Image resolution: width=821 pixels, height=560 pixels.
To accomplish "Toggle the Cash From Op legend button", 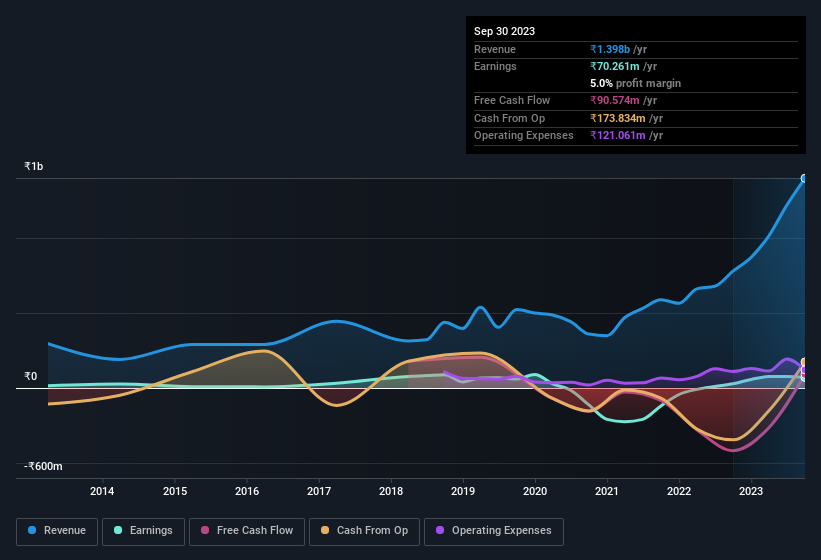I will click(364, 531).
